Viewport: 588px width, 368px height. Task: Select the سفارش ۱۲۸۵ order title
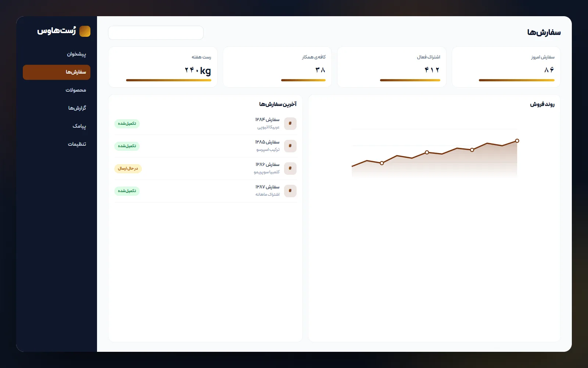coord(268,142)
